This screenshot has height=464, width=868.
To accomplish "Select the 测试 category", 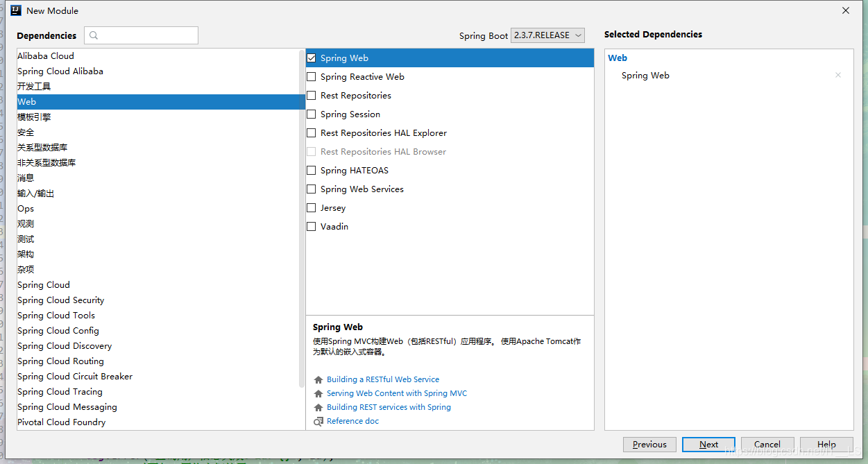I will coord(158,239).
